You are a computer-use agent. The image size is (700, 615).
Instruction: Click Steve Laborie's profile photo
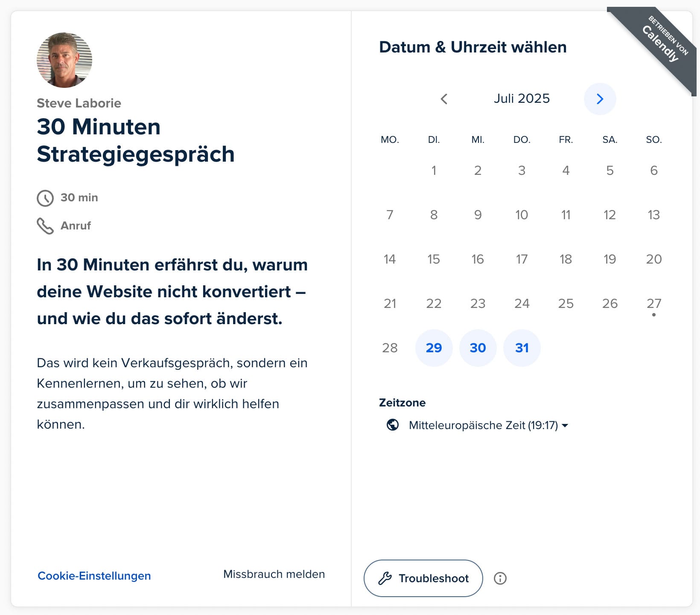(64, 60)
